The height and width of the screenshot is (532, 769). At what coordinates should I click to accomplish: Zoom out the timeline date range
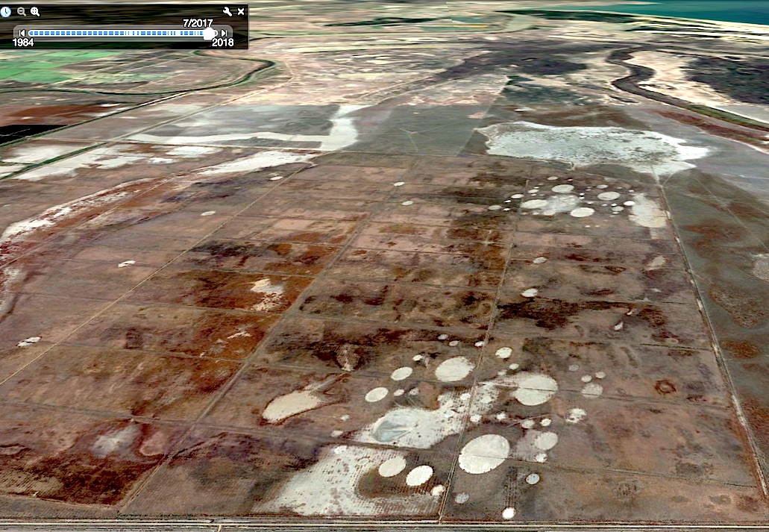22,12
